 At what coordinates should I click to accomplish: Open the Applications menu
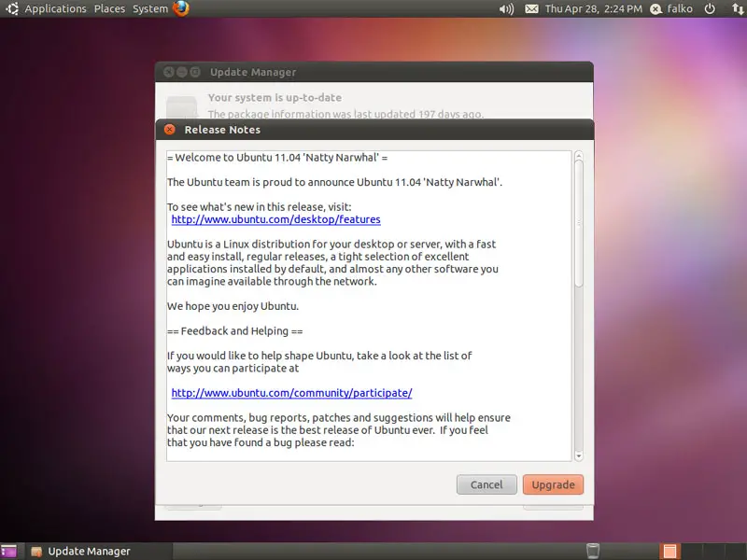55,8
